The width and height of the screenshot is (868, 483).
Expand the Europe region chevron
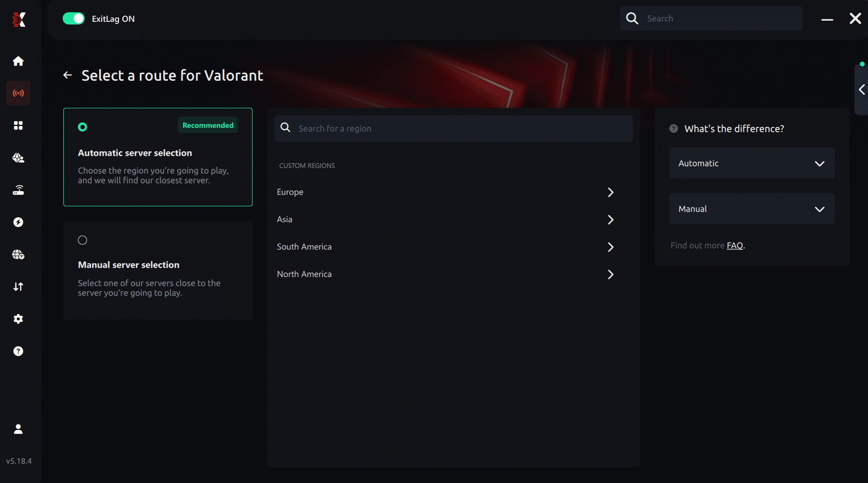point(610,192)
